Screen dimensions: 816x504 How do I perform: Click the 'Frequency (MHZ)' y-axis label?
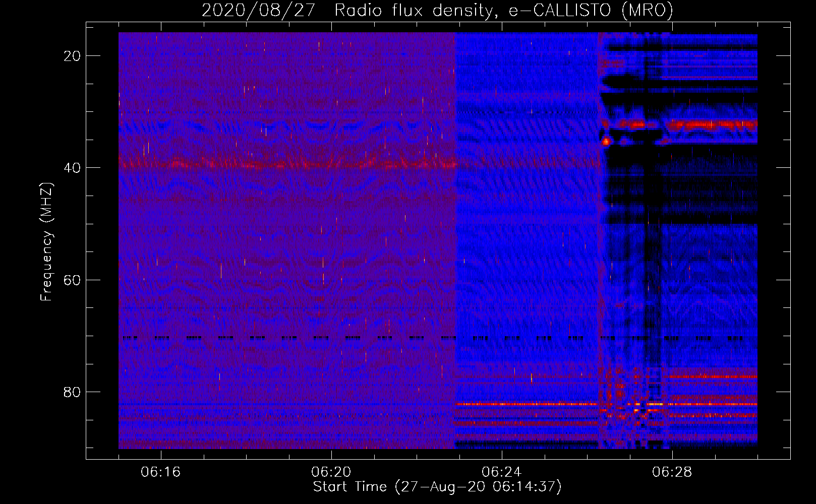coord(46,242)
